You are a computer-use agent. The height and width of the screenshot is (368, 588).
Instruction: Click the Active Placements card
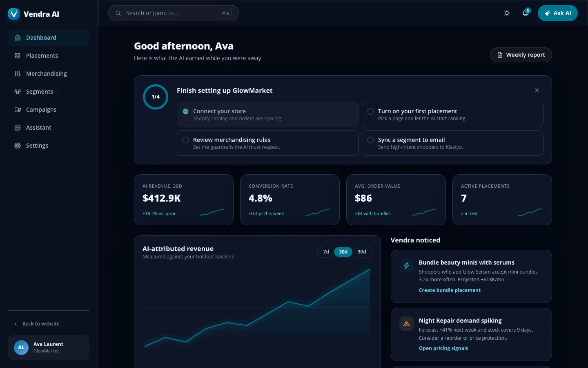pos(502,200)
